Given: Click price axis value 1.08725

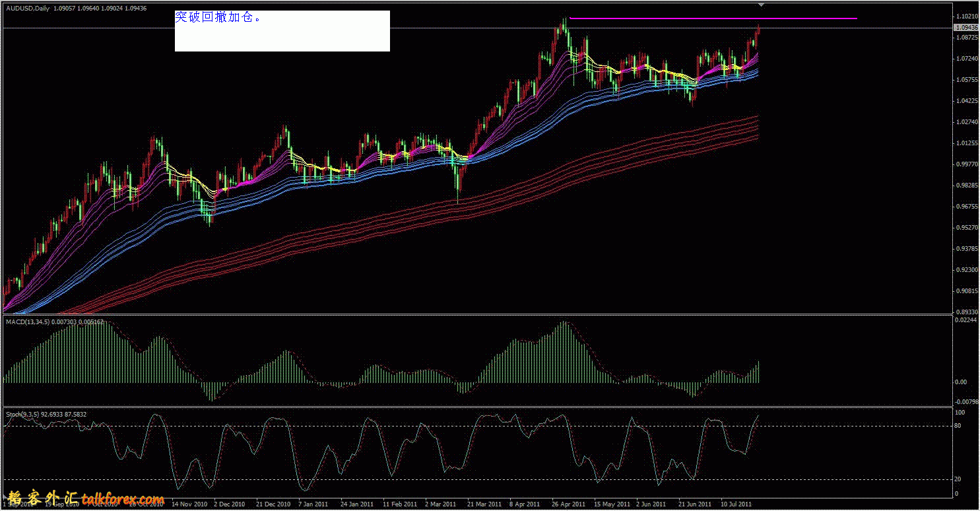Looking at the screenshot, I should [966, 38].
